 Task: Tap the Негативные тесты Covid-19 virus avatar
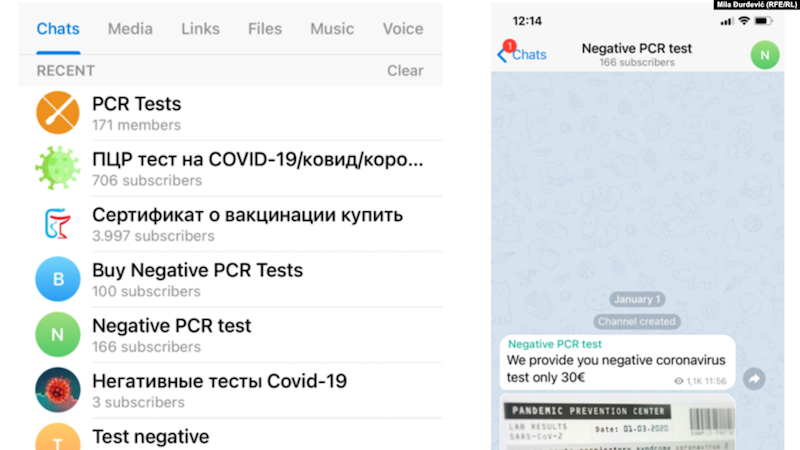pos(58,390)
